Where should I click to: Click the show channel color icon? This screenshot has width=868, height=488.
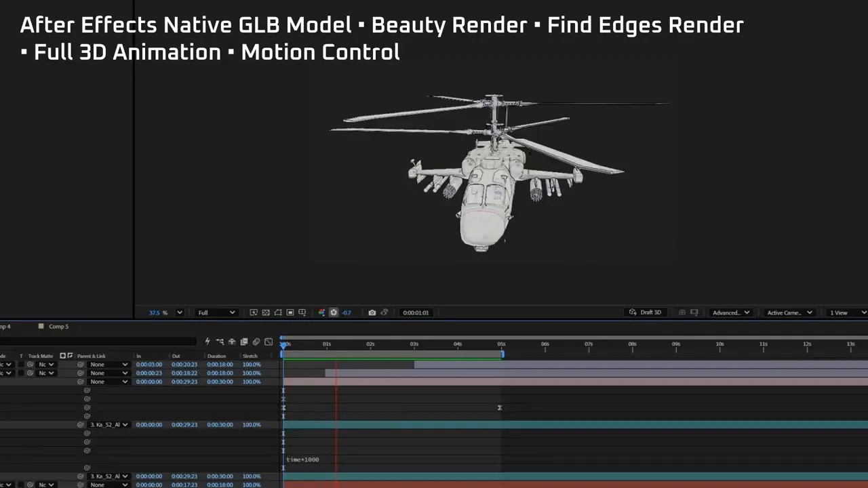(321, 312)
